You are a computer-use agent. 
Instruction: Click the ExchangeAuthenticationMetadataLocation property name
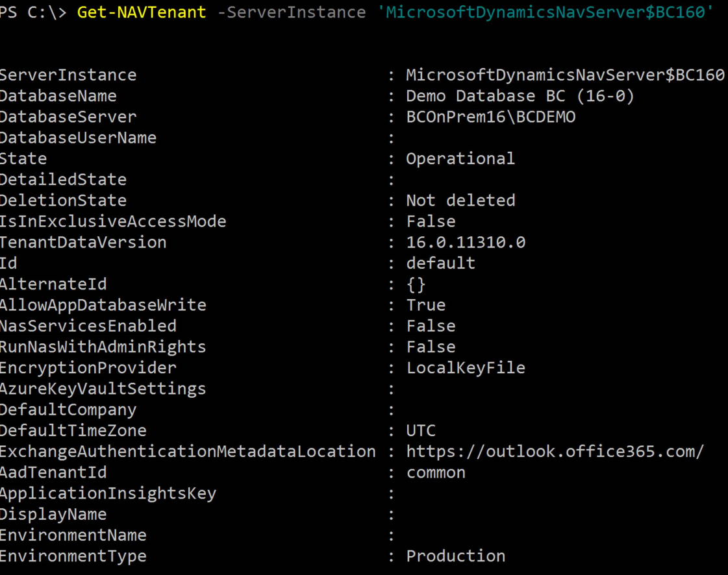[188, 452]
